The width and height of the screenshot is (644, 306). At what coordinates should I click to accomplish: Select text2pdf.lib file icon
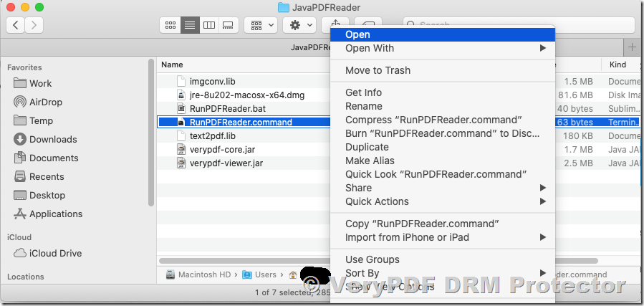[181, 135]
